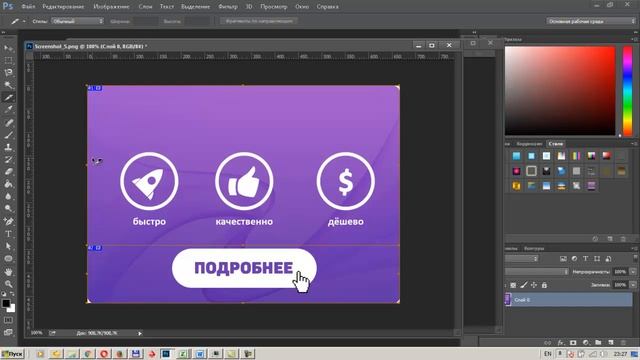
Task: Open the Изображение menu
Action: coord(111,7)
